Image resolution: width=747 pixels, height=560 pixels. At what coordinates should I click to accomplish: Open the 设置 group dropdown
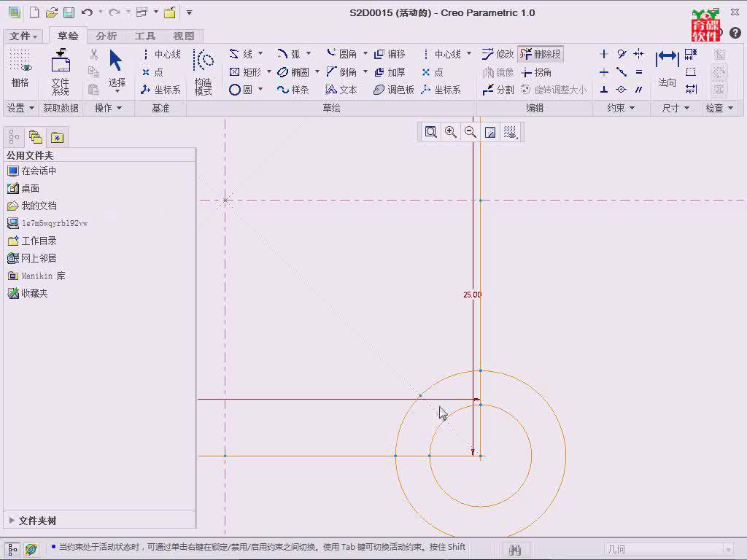[x=20, y=108]
